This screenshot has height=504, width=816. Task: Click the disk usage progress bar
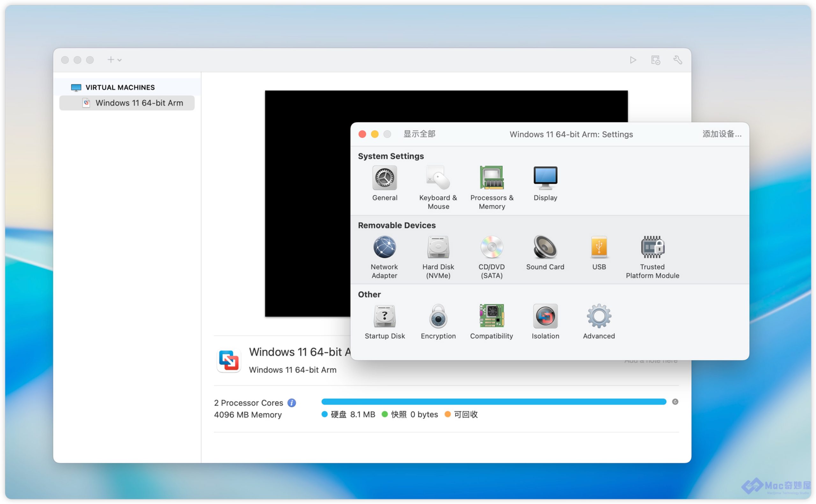493,402
